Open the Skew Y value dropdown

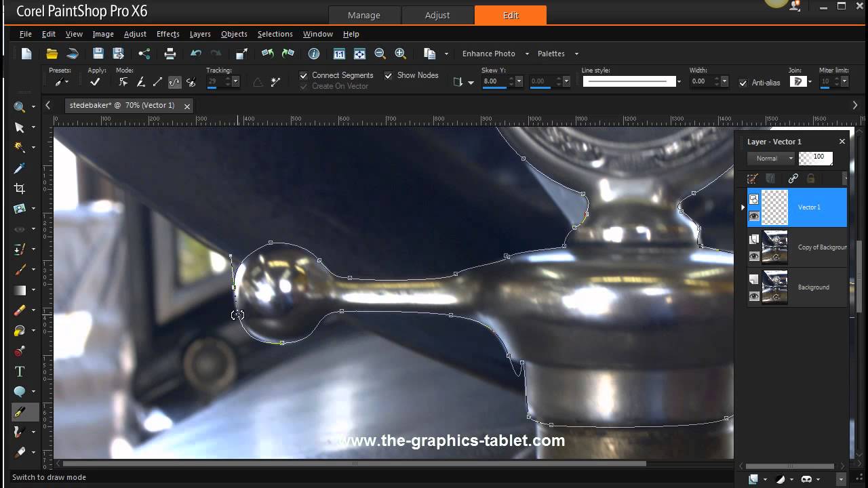point(519,81)
